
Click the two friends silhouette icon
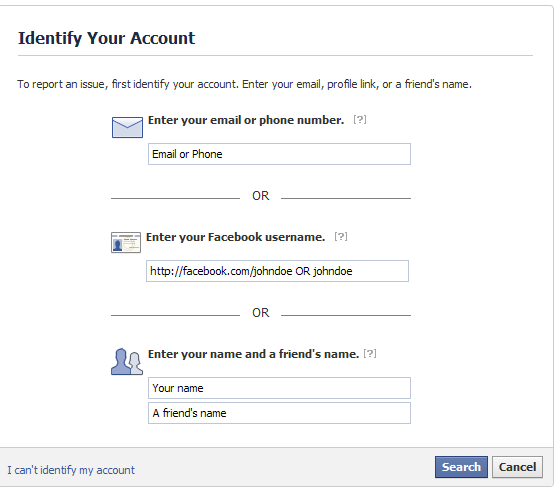coord(127,361)
